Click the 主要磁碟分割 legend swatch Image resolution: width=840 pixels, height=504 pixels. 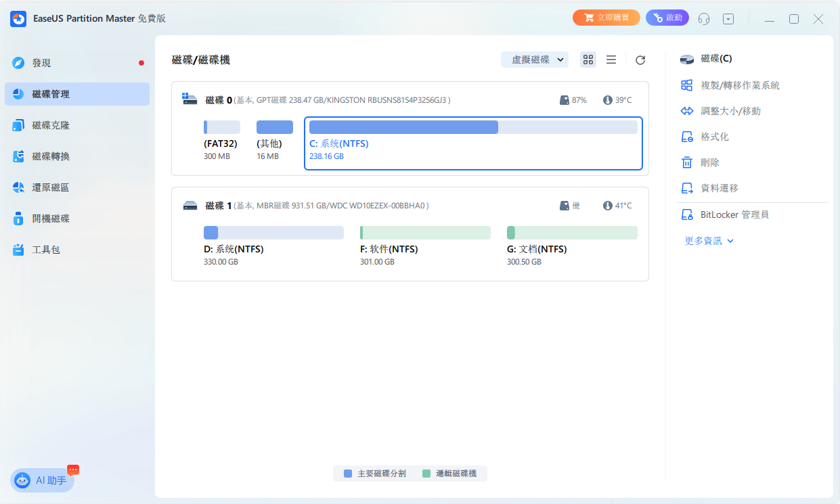coord(348,474)
